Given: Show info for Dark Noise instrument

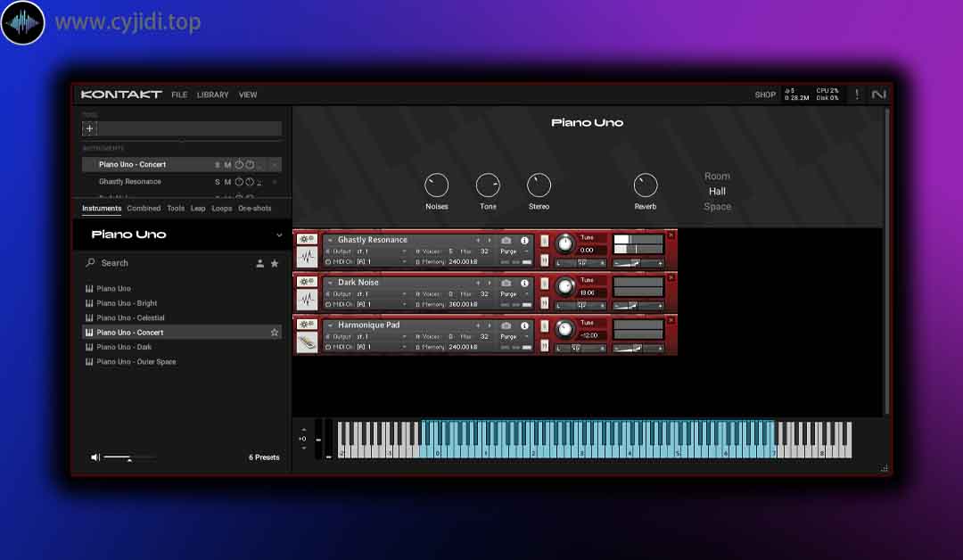Looking at the screenshot, I should tap(524, 283).
